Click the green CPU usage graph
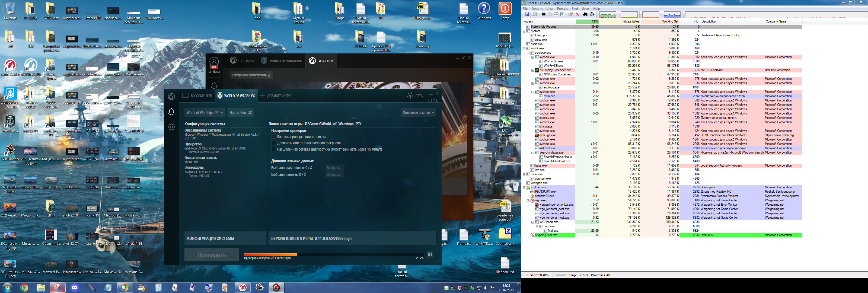 pos(608,14)
